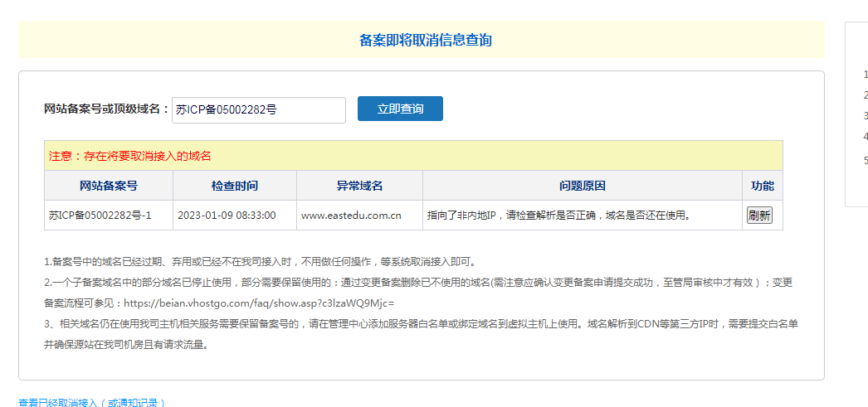Select the cell 苏ICP备05002282号-1
868x407 pixels.
point(109,216)
